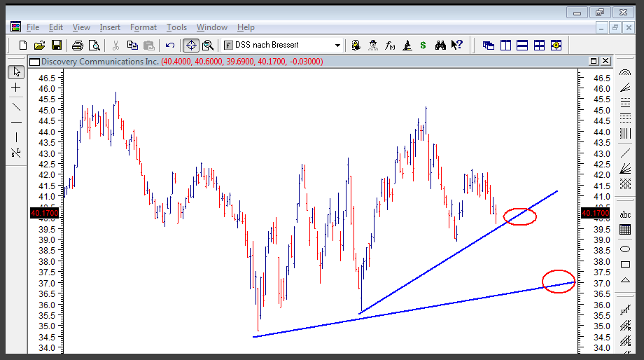The image size is (644, 360).
Task: Open the Window menu
Action: click(212, 27)
